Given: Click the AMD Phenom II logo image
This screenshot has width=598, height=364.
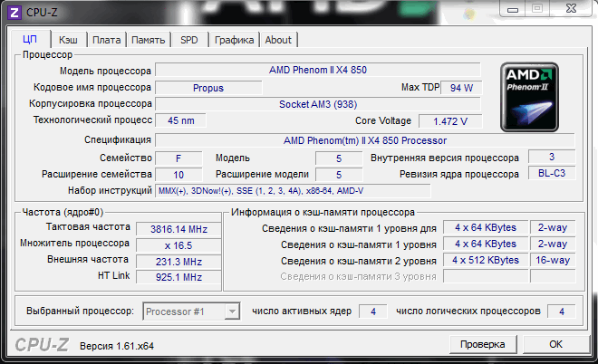Looking at the screenshot, I should (x=529, y=97).
